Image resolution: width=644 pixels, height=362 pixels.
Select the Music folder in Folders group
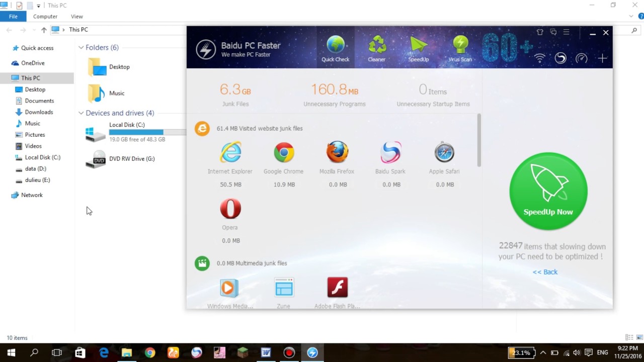tap(106, 93)
